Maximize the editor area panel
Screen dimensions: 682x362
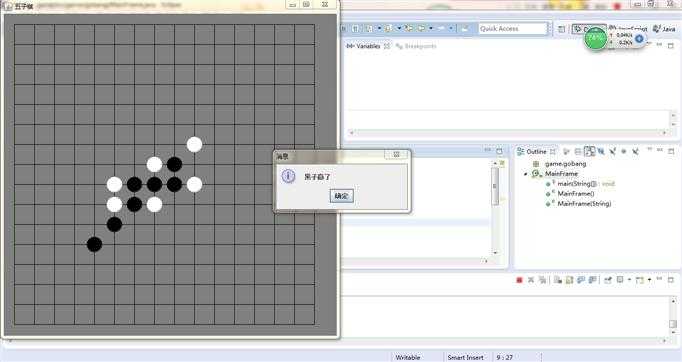(x=499, y=151)
